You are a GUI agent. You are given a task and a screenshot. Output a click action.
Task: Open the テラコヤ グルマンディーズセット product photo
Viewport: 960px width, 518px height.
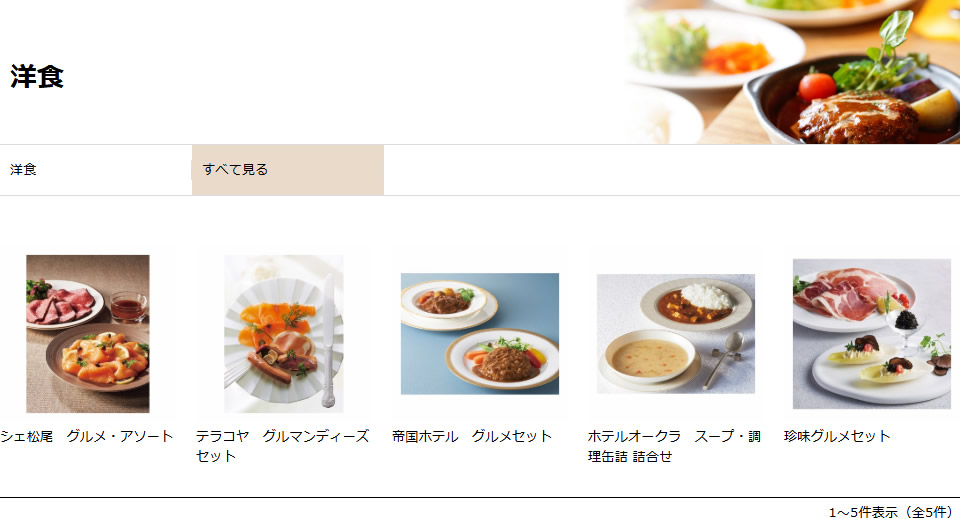click(x=283, y=333)
